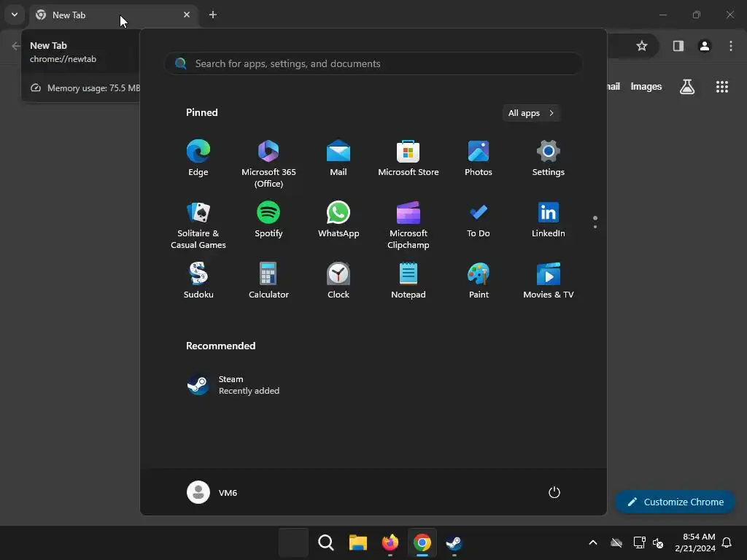
Task: Launch Movies & TV
Action: click(x=549, y=281)
